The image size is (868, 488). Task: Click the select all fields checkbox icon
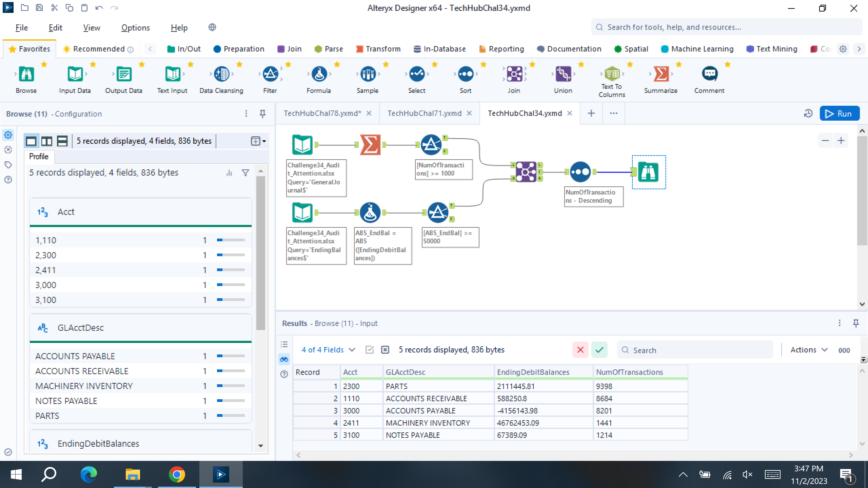pyautogui.click(x=370, y=350)
